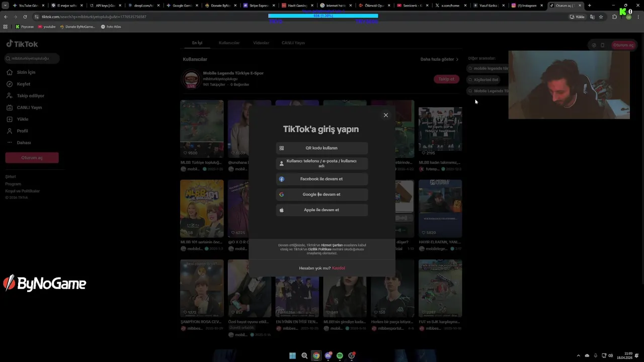Click the Yükle install app button in address bar
This screenshot has height=362, width=644.
(x=577, y=17)
